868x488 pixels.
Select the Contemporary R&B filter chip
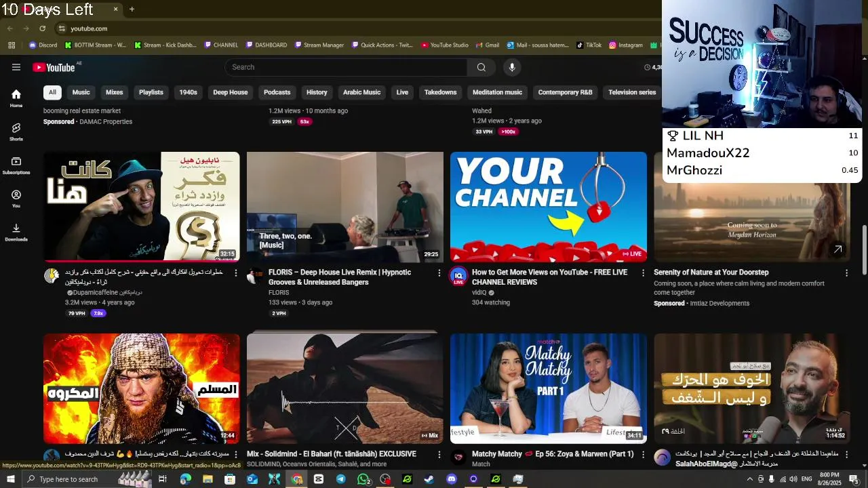click(x=565, y=92)
